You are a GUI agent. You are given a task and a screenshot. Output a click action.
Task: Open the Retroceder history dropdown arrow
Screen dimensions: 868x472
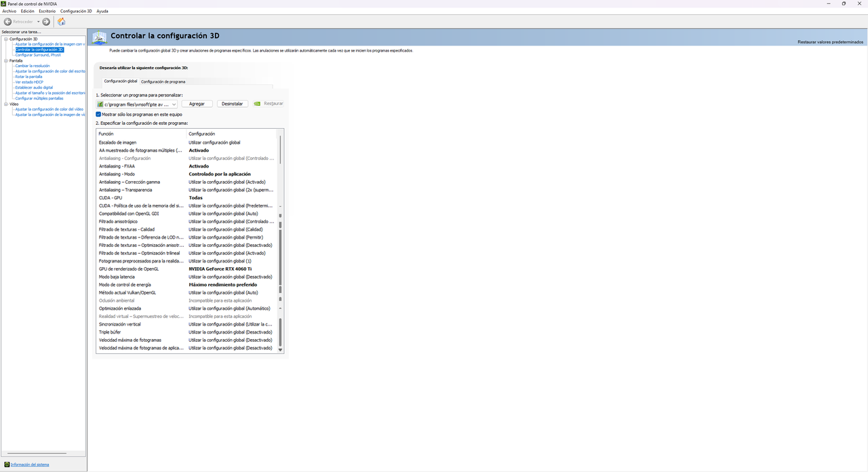(39, 22)
